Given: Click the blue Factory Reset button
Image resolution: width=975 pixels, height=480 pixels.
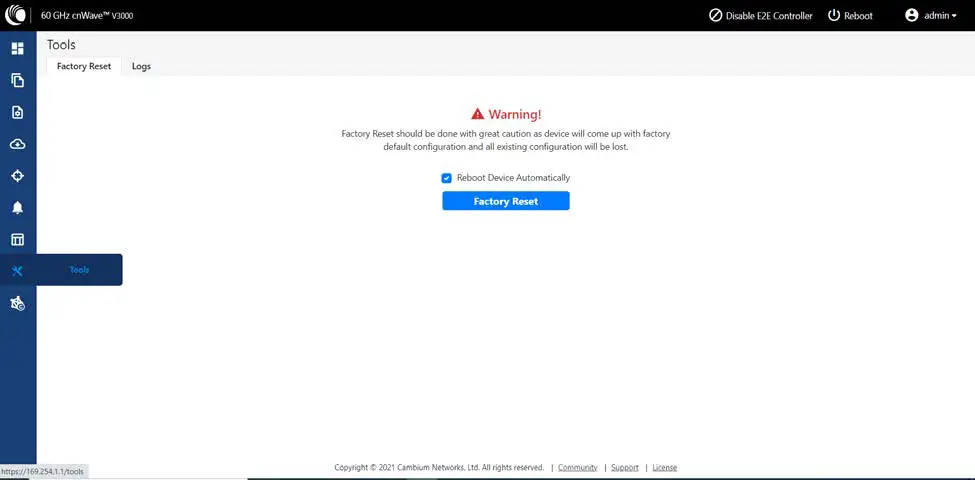Looking at the screenshot, I should coord(506,201).
